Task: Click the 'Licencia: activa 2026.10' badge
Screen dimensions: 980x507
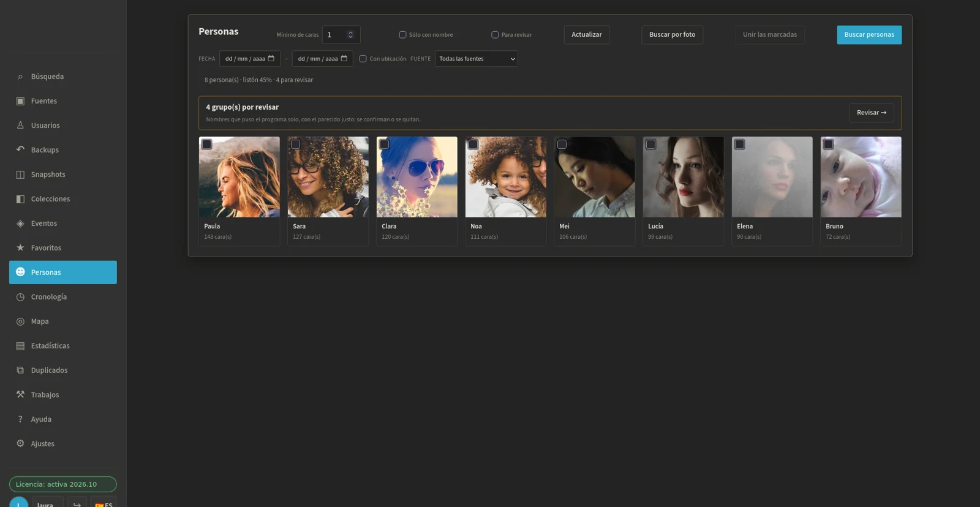Action: pyautogui.click(x=63, y=484)
